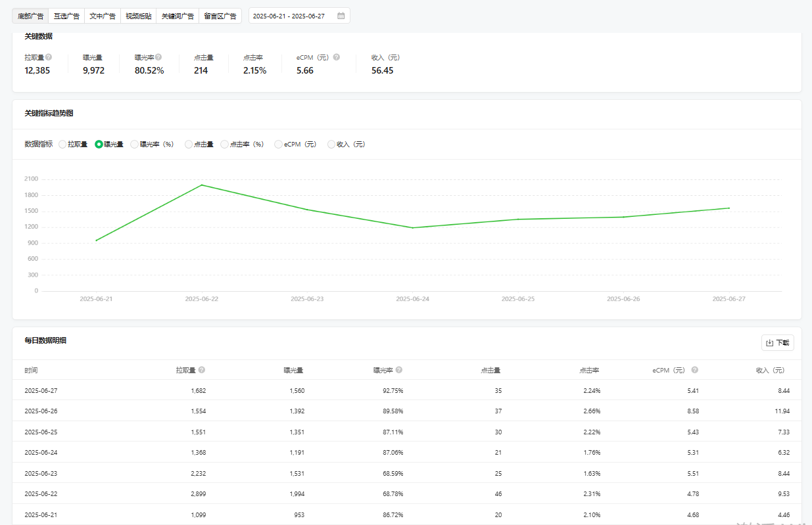The height and width of the screenshot is (525, 812).
Task: Click the 关键指标趋势图 section title
Action: (49, 113)
